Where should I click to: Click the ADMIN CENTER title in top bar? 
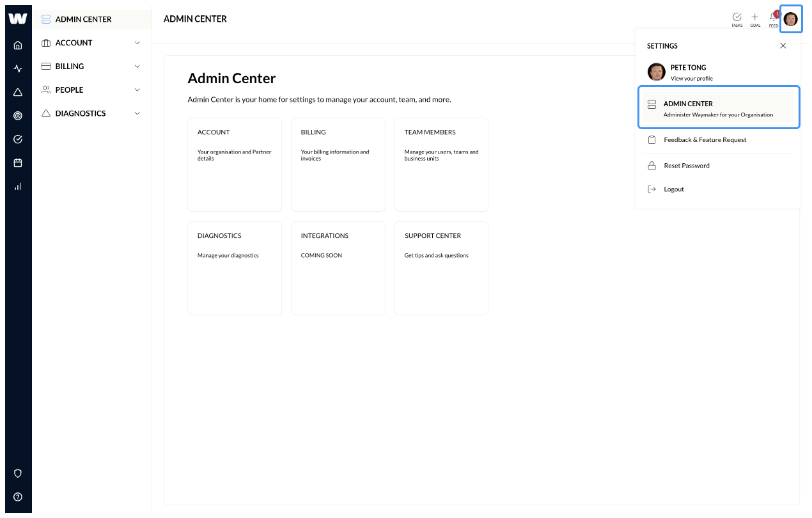coord(196,19)
